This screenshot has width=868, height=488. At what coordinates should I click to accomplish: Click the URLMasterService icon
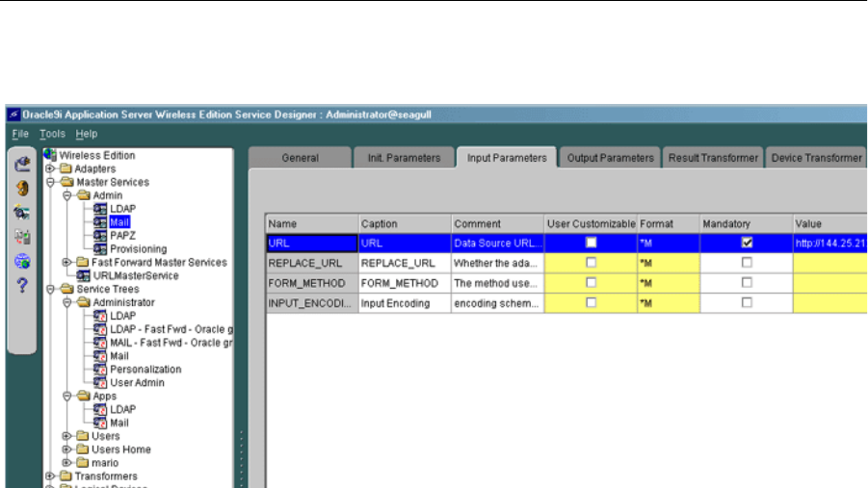click(x=83, y=275)
